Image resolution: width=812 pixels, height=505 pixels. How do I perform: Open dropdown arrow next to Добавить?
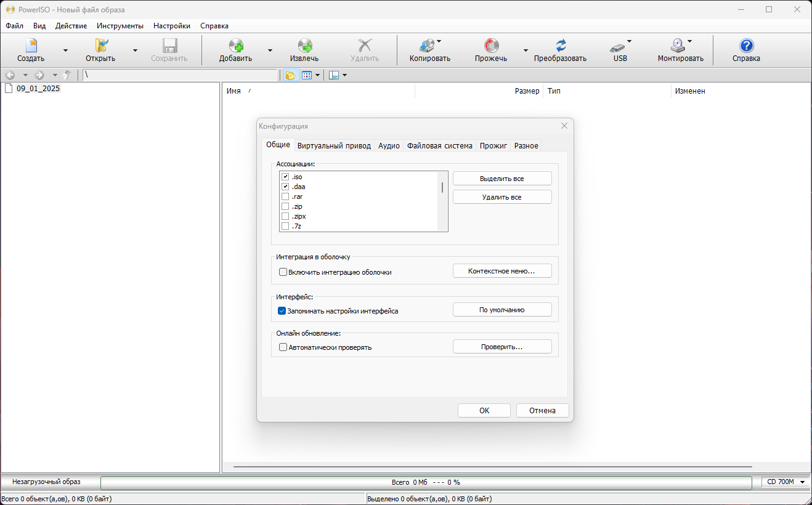pyautogui.click(x=270, y=50)
